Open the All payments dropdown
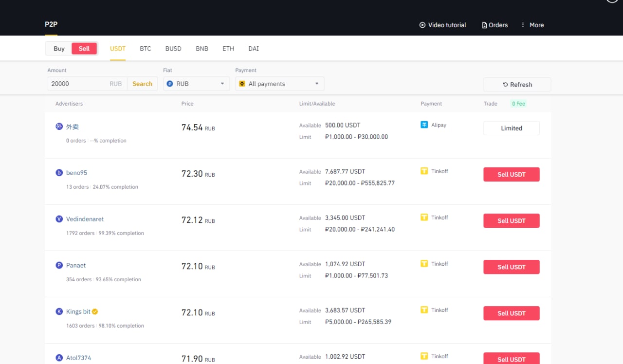The height and width of the screenshot is (364, 623). tap(280, 84)
